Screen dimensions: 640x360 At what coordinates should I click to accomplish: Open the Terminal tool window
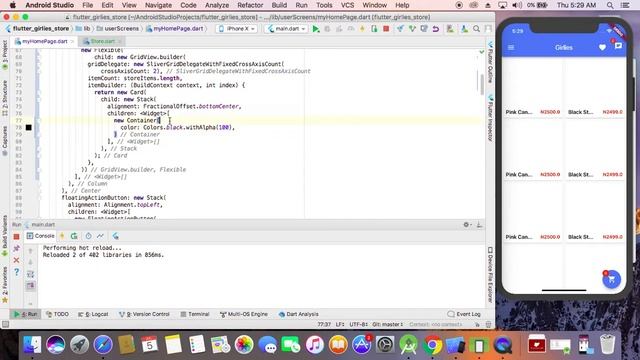[195, 314]
